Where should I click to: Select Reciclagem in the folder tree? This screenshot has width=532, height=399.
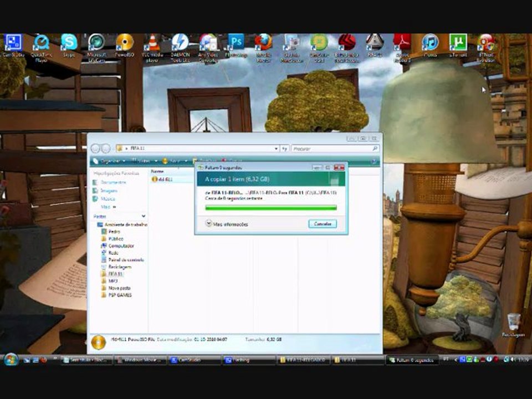click(x=116, y=267)
